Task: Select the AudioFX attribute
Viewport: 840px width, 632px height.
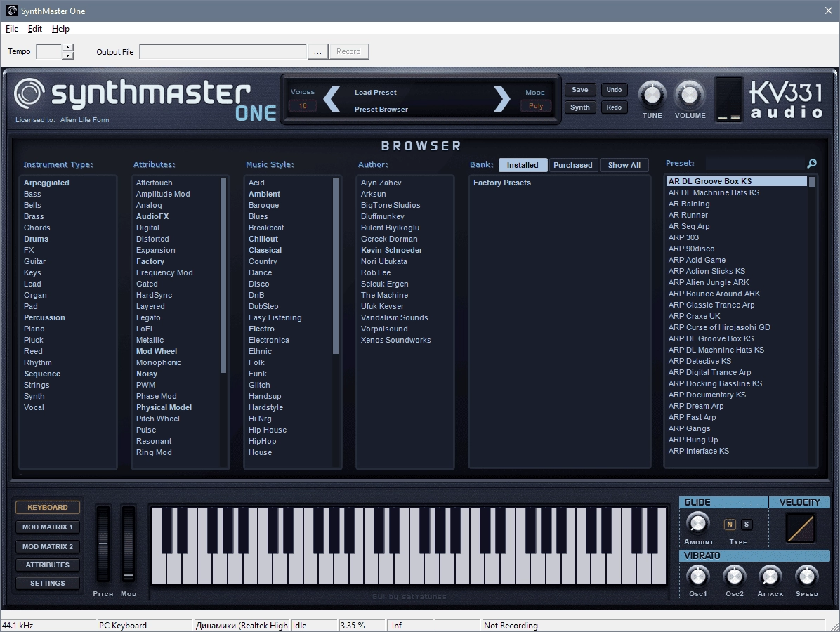Action: [152, 216]
